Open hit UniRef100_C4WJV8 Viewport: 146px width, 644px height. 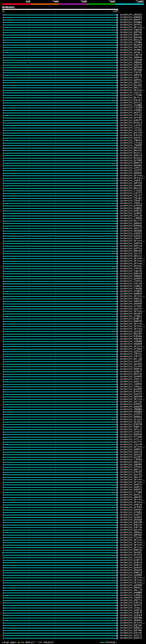(x=131, y=271)
